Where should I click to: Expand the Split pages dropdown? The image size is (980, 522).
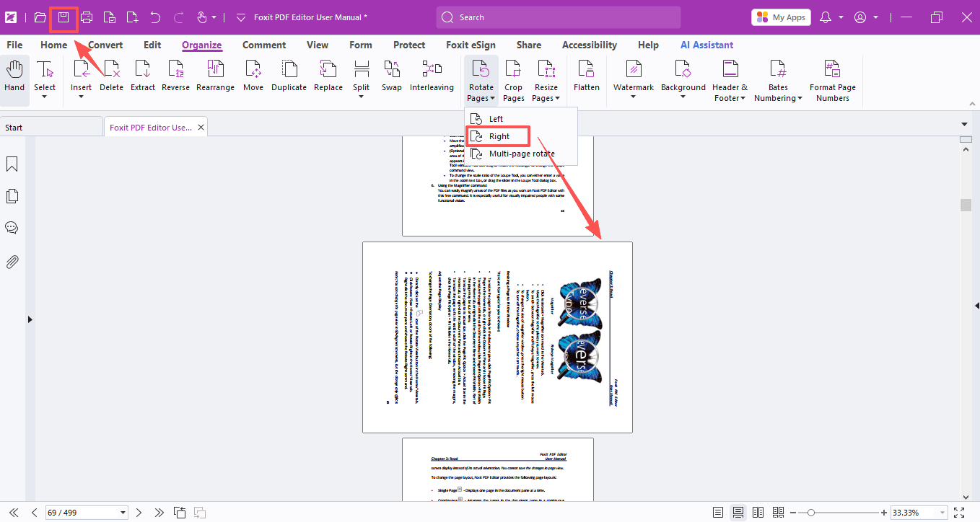(362, 97)
